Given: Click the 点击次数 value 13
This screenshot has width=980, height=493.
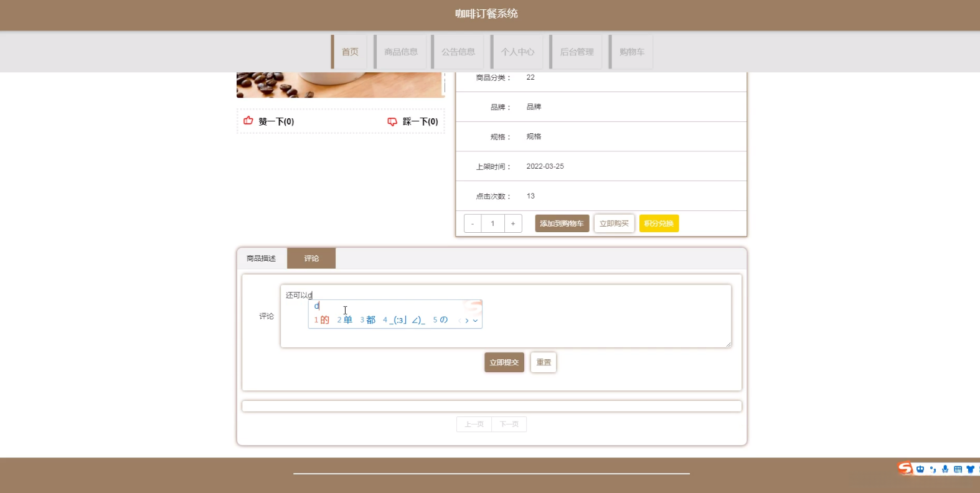Looking at the screenshot, I should (x=530, y=196).
